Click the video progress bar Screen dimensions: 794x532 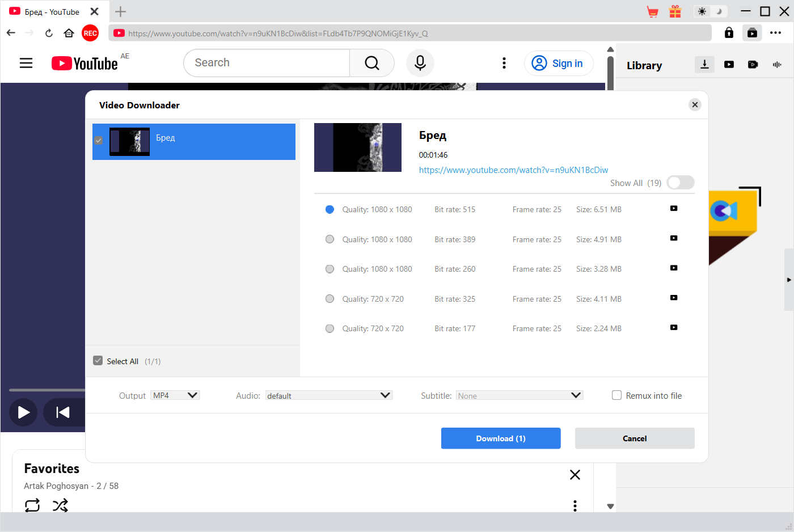click(47, 390)
